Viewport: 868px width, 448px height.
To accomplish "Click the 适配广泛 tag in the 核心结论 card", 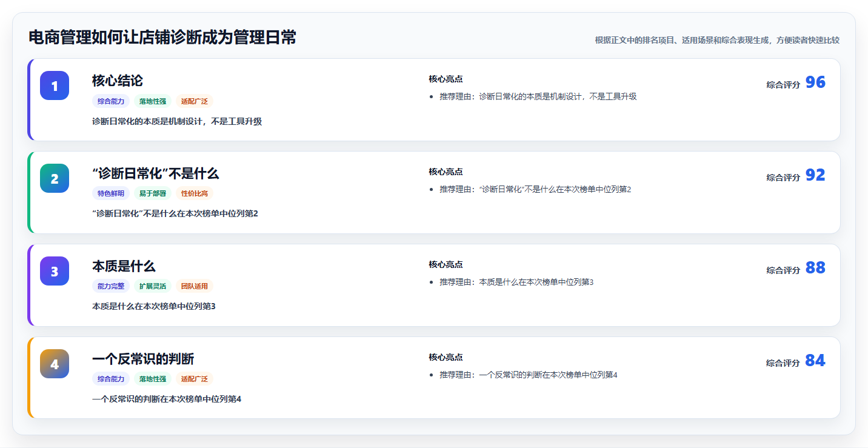I will coord(195,101).
